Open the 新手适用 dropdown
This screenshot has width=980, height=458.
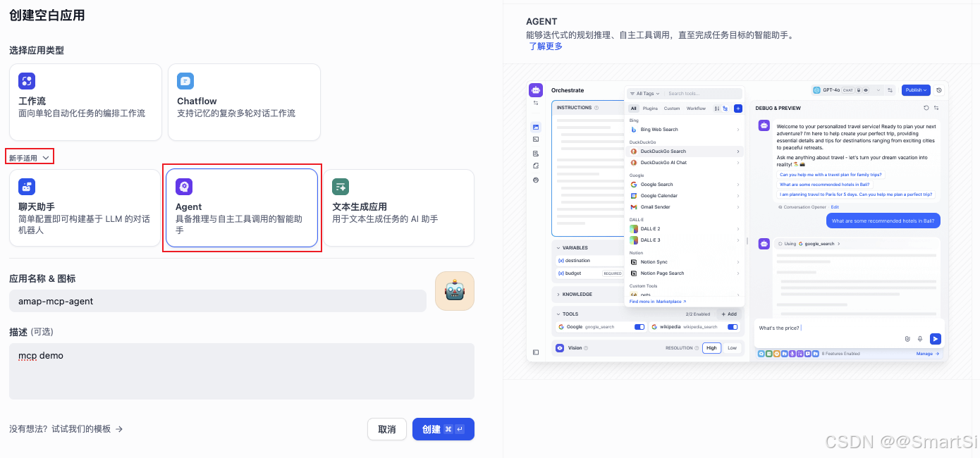click(x=30, y=156)
